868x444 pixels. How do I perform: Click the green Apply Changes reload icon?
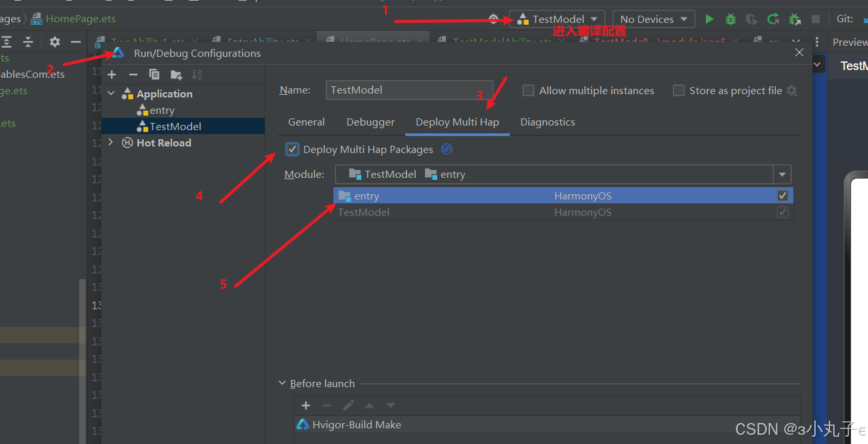click(x=773, y=19)
